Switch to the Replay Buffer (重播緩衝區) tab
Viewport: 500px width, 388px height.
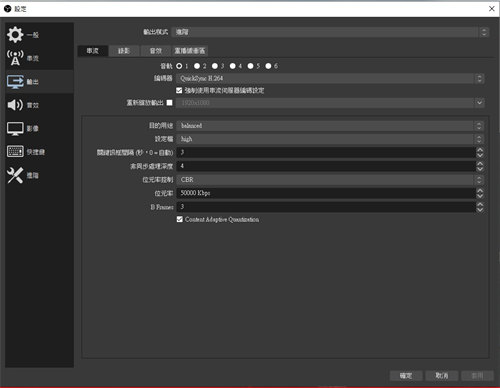pos(190,51)
